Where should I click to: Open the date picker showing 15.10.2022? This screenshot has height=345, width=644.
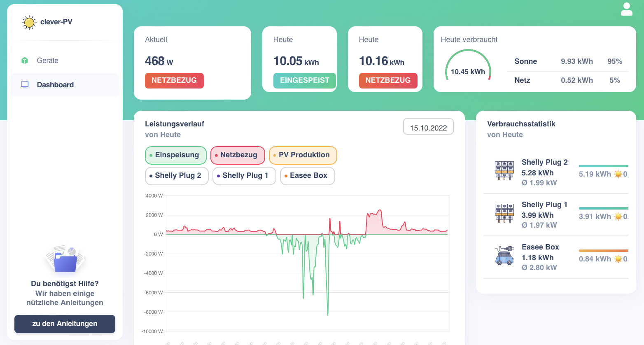[428, 127]
